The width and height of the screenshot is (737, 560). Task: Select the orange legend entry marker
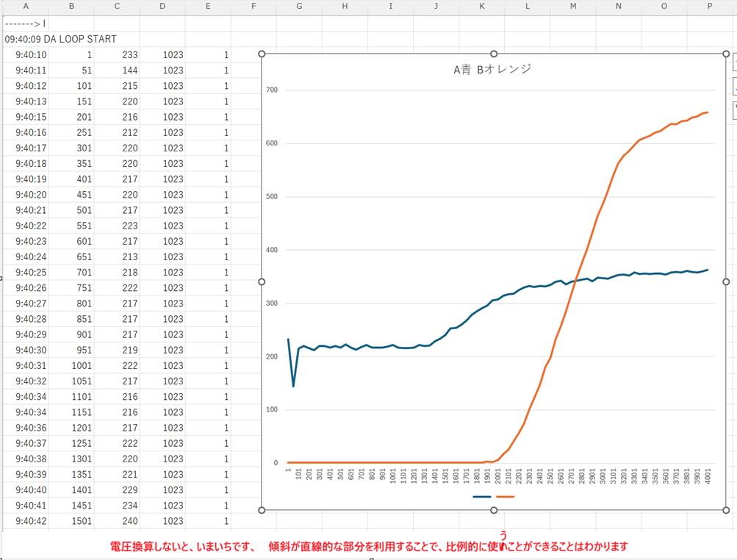[506, 497]
